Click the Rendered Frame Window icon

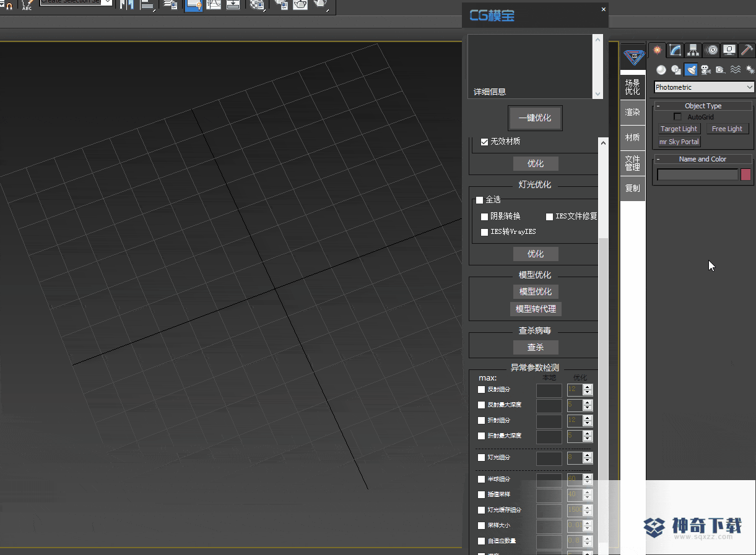pyautogui.click(x=300, y=5)
